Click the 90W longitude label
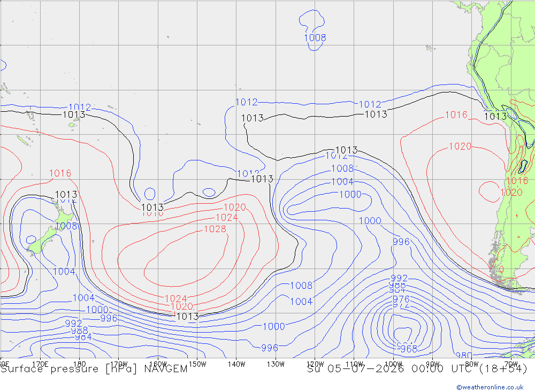Screen dimensions: 535x392 pyautogui.click(x=432, y=364)
